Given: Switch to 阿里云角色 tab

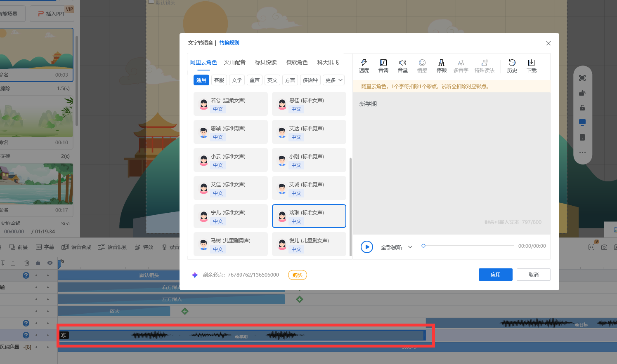Looking at the screenshot, I should click(x=203, y=62).
